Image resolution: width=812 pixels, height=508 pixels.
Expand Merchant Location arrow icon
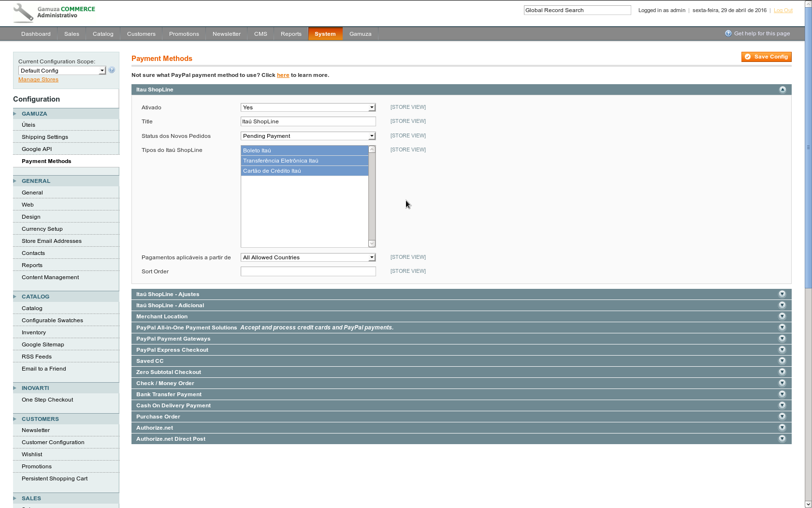782,316
